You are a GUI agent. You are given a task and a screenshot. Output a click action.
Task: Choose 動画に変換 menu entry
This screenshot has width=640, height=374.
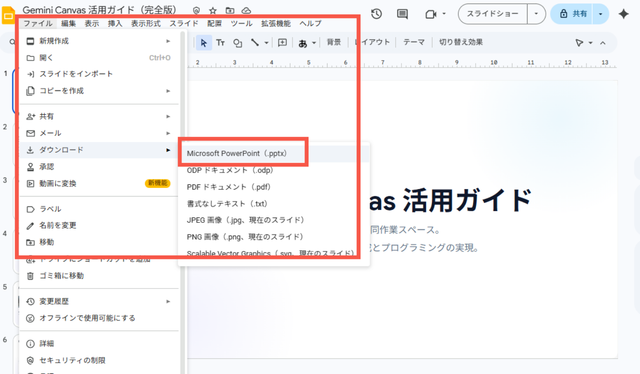(99, 183)
